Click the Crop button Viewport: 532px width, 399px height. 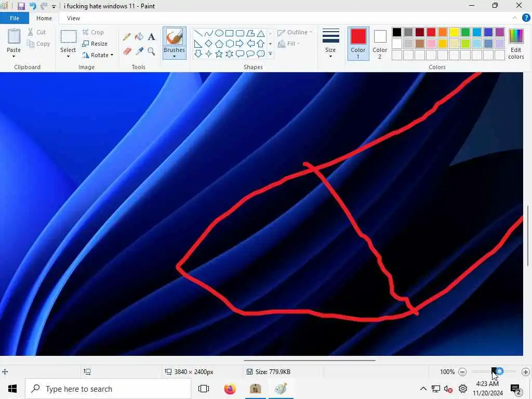click(93, 32)
